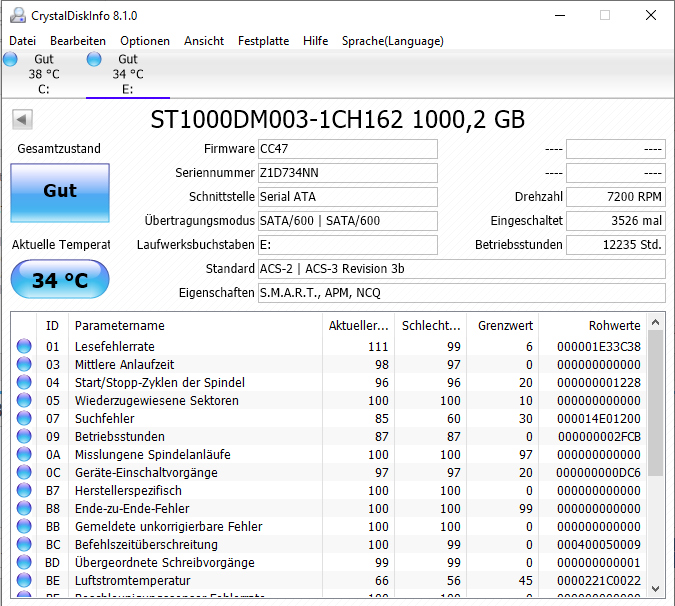
Task: Click the Seriennummer field Z1D734NN
Action: click(x=348, y=173)
